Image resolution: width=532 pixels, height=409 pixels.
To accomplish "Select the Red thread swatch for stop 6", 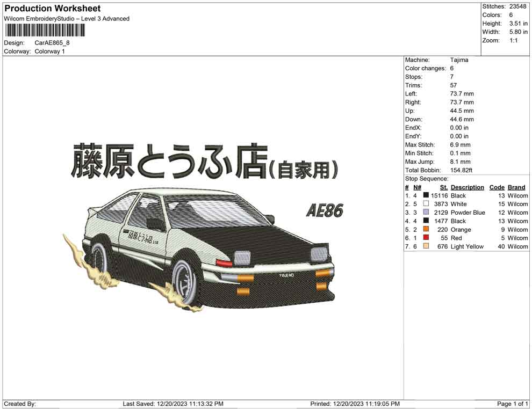I will 425,238.
